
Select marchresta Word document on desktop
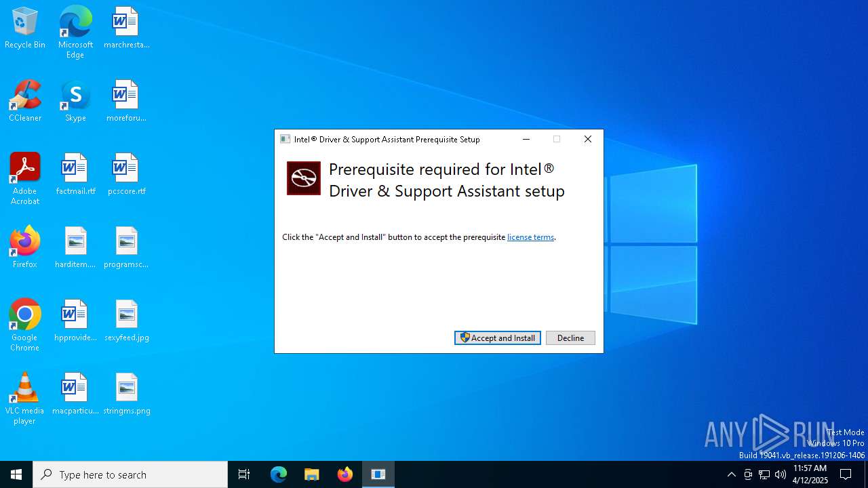(x=127, y=28)
